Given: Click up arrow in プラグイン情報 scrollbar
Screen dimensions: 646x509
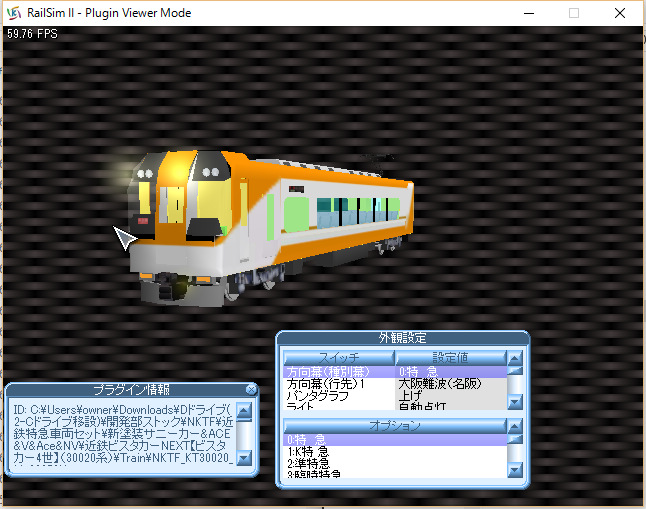Looking at the screenshot, I should pyautogui.click(x=244, y=410).
